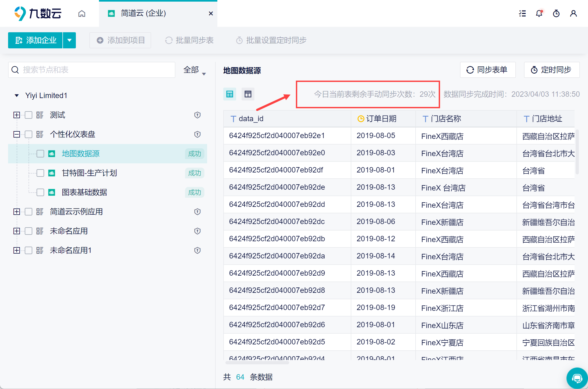Select the 简道云示例应用 checkbox
Viewport: 588px width, 389px height.
pyautogui.click(x=29, y=212)
